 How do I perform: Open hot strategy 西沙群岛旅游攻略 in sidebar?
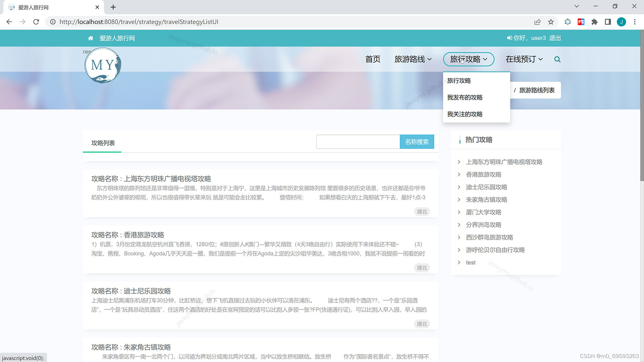(x=489, y=237)
